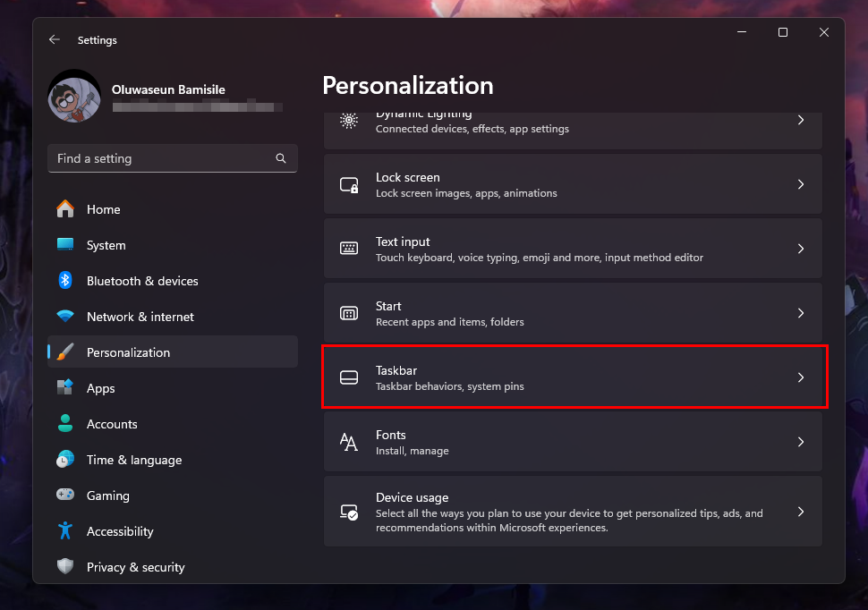Open Time & language settings
This screenshot has height=610, width=868.
[173, 460]
